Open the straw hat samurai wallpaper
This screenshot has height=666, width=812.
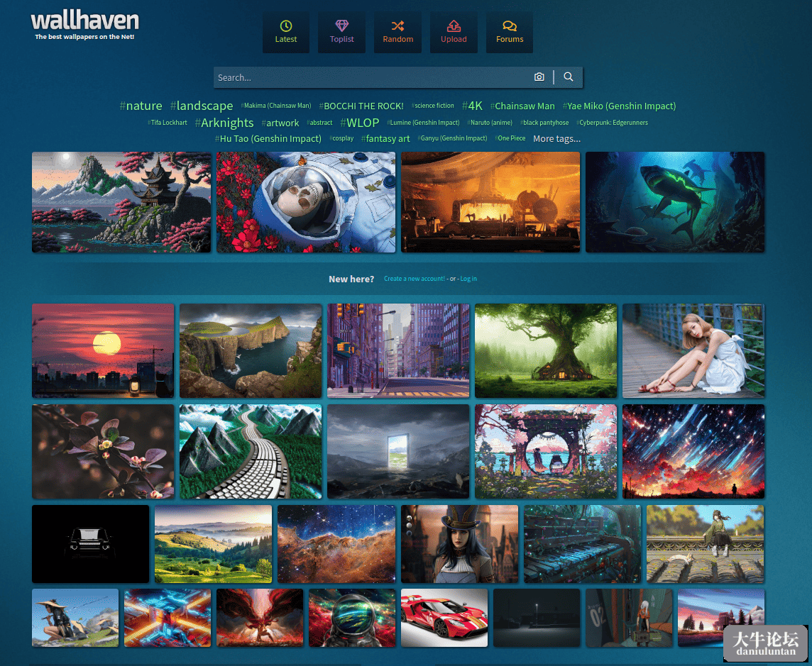76,618
